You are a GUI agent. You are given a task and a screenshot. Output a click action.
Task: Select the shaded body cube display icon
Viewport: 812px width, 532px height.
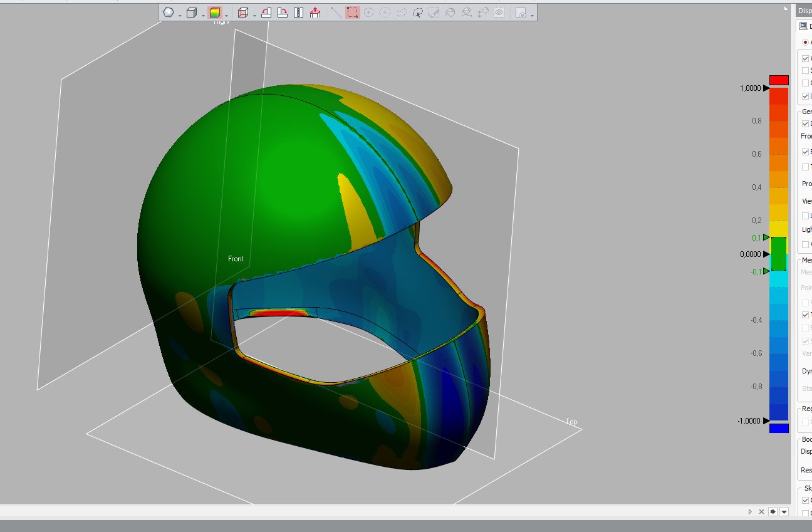[192, 13]
